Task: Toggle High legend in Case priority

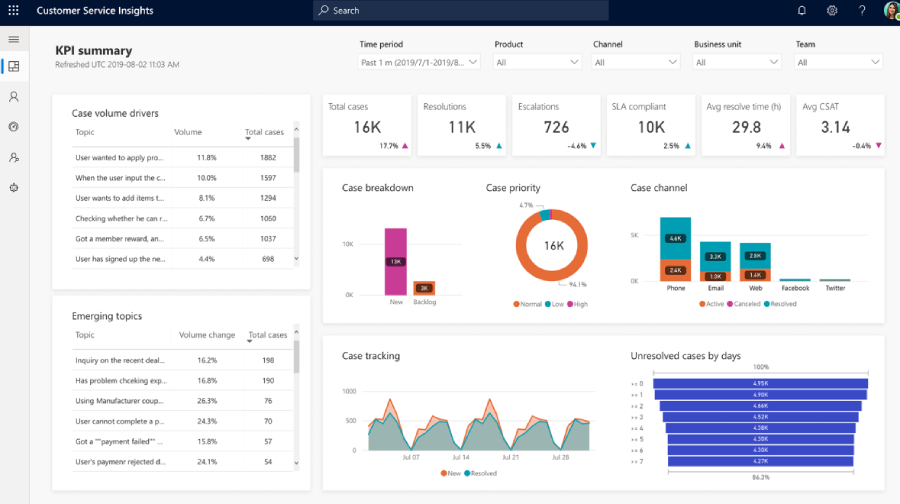Action: 577,304
